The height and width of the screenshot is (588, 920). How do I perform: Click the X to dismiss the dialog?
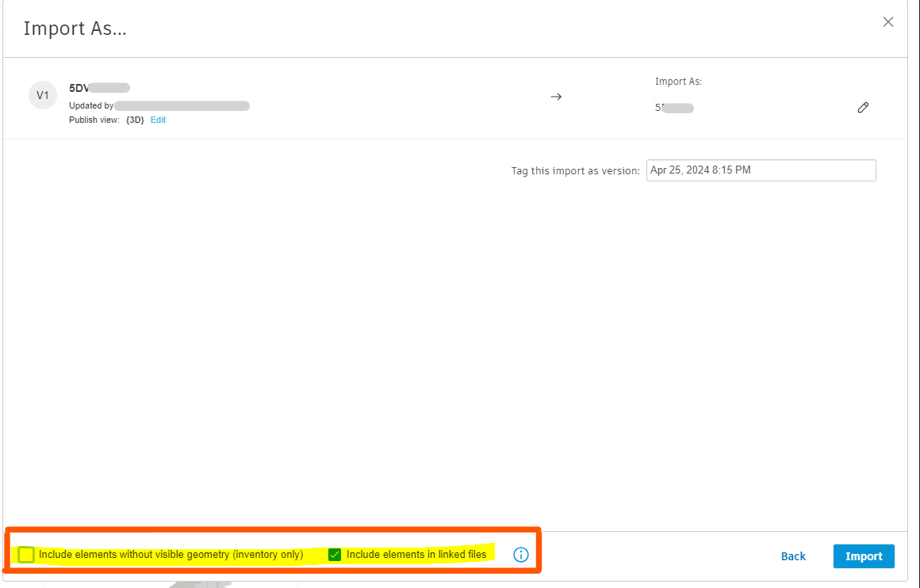click(888, 21)
